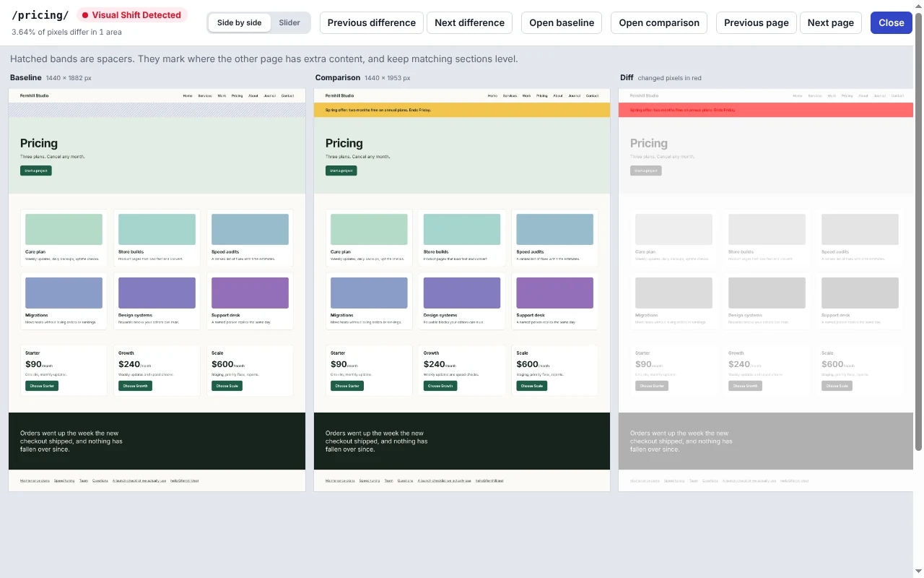Click the Migrations card image in Comparison
The image size is (924, 578).
point(369,293)
